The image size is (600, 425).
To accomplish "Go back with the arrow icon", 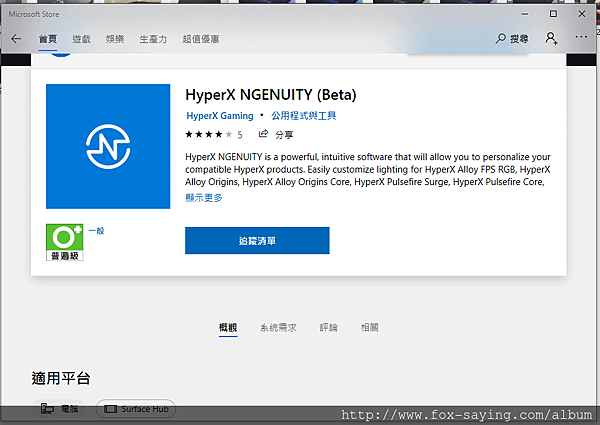I will (16, 39).
